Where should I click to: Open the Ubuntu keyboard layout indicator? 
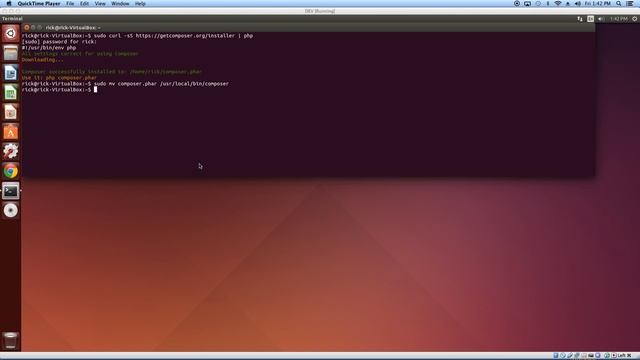click(x=590, y=19)
